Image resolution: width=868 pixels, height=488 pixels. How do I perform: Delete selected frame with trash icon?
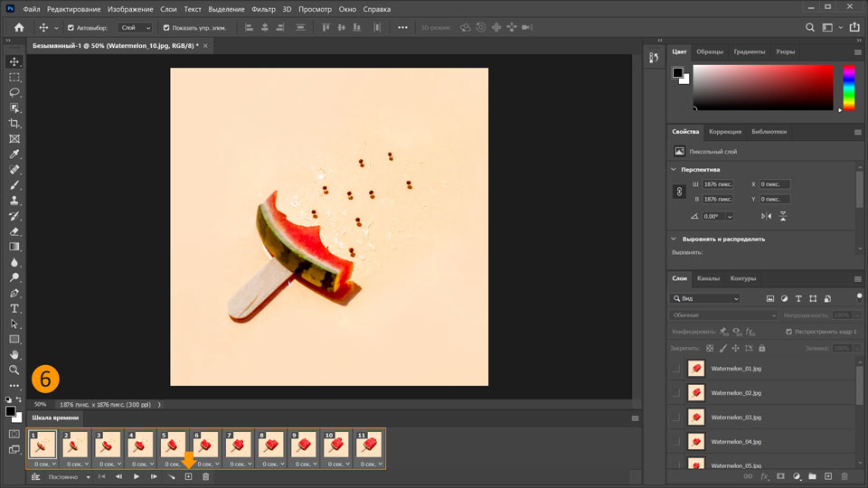click(205, 476)
